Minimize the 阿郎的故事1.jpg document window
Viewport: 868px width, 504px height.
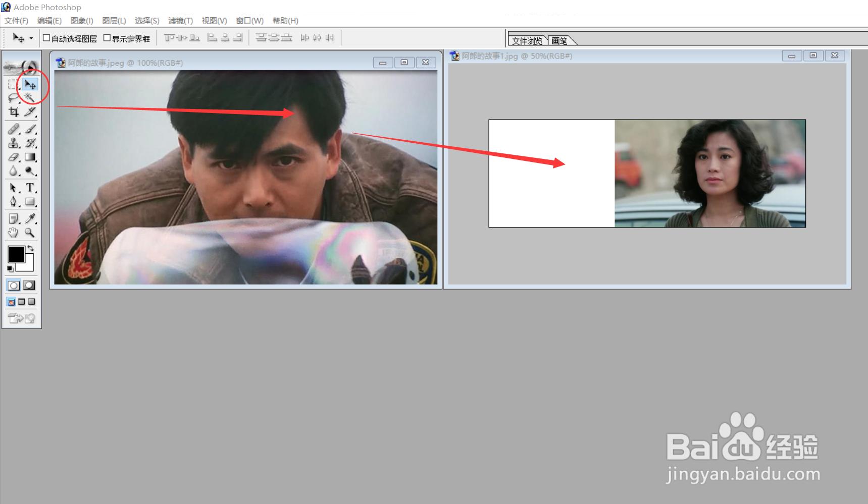coord(792,55)
